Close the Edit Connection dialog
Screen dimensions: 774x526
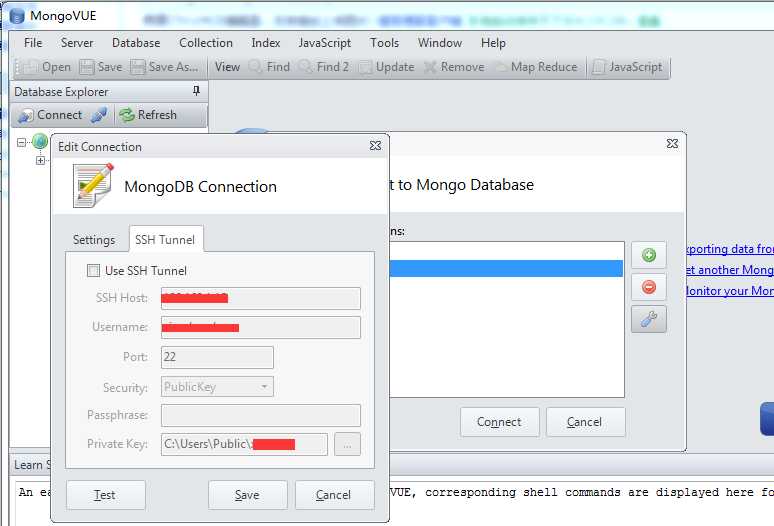pos(375,146)
